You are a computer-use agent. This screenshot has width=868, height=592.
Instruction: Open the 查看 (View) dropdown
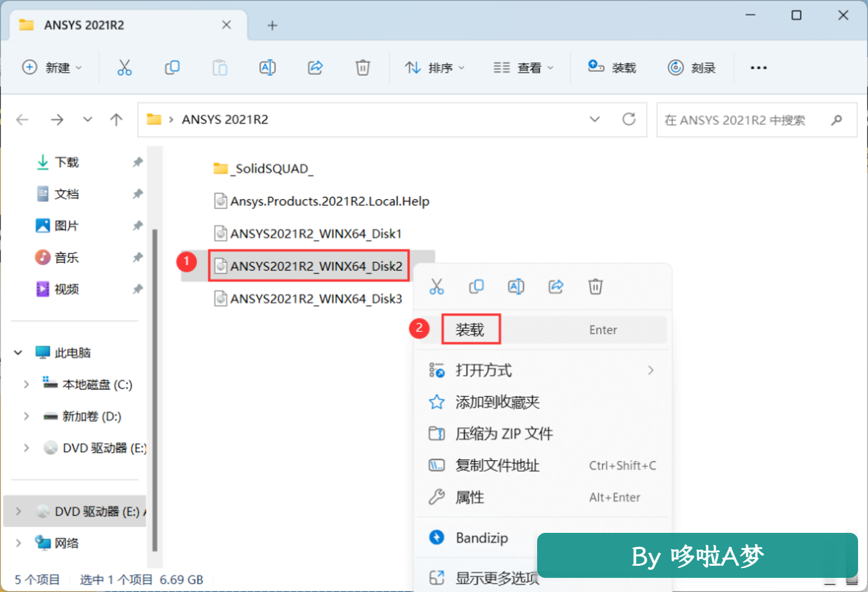click(524, 68)
